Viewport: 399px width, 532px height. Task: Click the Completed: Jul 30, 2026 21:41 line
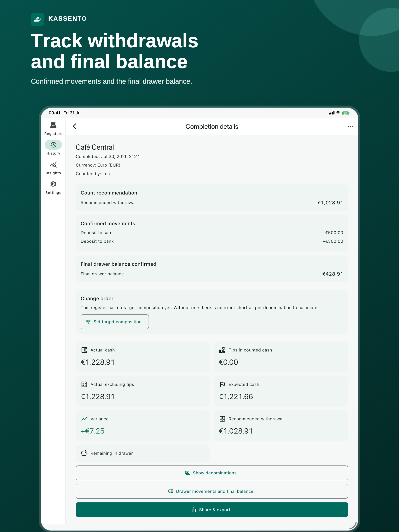[x=108, y=156]
